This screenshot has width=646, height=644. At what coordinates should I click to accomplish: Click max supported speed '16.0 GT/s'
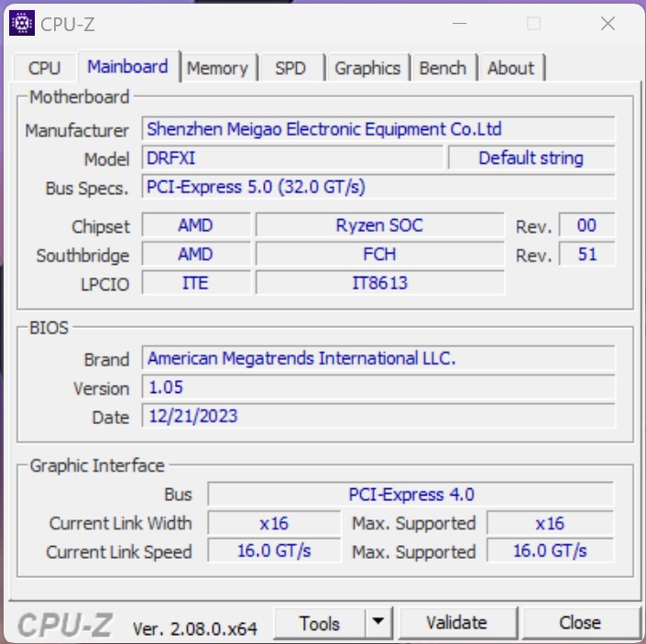[x=550, y=551]
